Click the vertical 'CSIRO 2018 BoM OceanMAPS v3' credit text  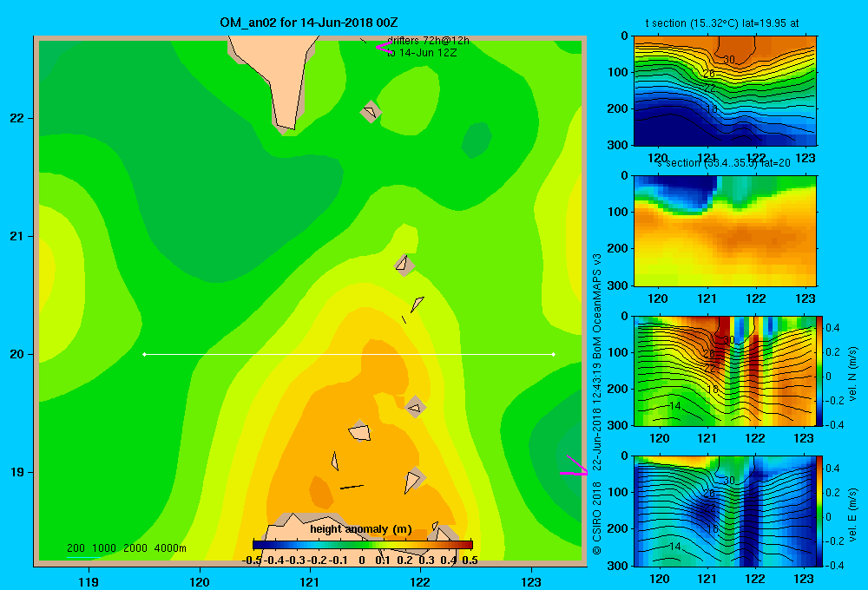tap(597, 404)
